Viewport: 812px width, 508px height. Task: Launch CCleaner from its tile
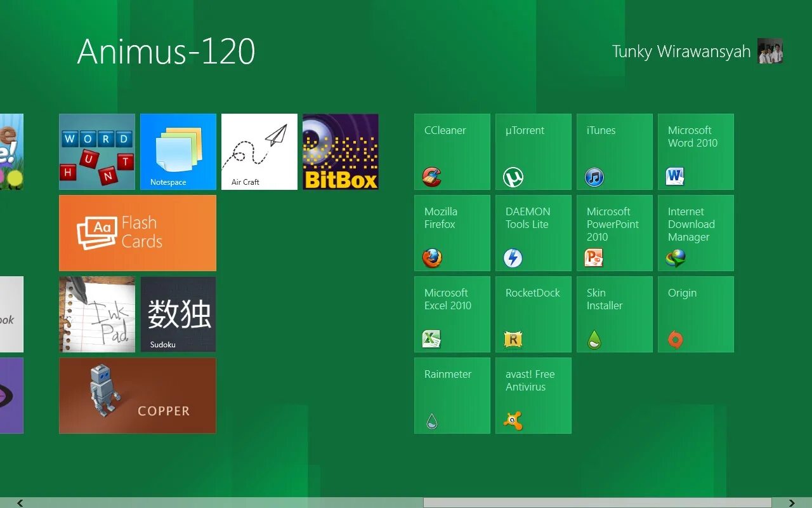(x=452, y=152)
